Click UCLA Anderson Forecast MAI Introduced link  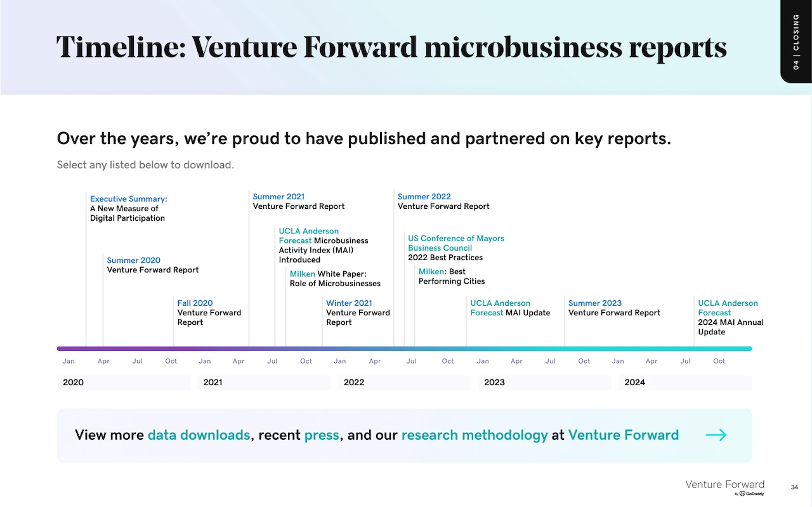pyautogui.click(x=309, y=235)
